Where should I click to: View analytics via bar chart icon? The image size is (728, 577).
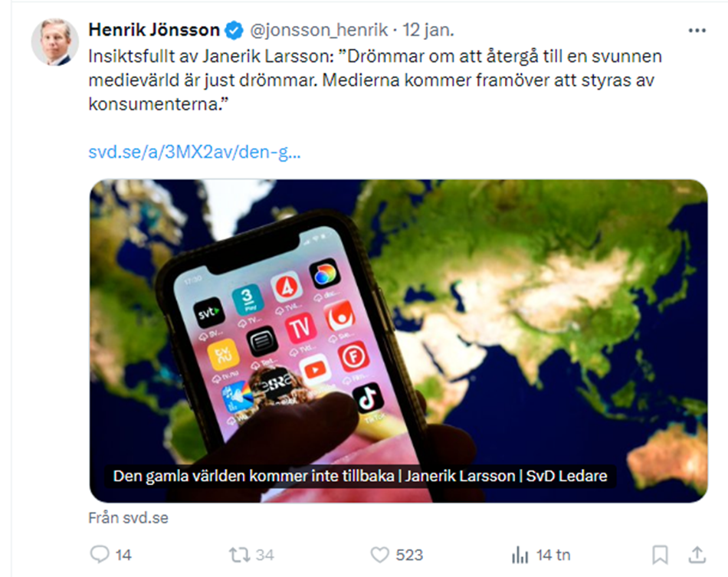click(520, 555)
